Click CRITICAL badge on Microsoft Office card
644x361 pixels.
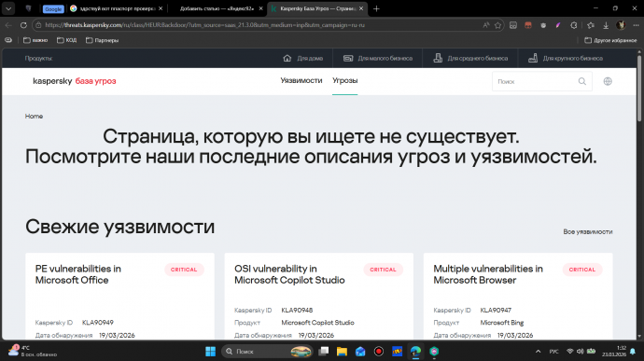click(x=184, y=270)
